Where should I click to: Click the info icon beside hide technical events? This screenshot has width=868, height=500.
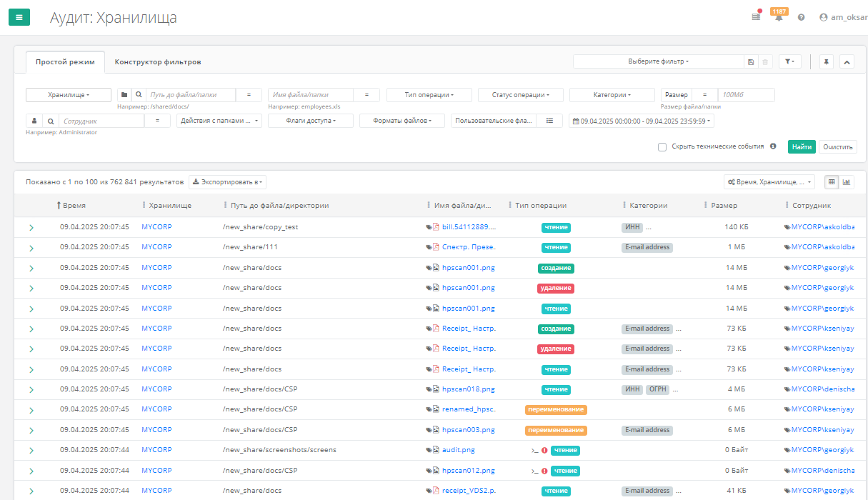[773, 146]
